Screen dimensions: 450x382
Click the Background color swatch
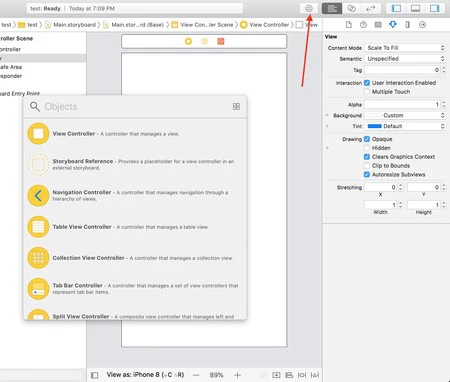[374, 115]
